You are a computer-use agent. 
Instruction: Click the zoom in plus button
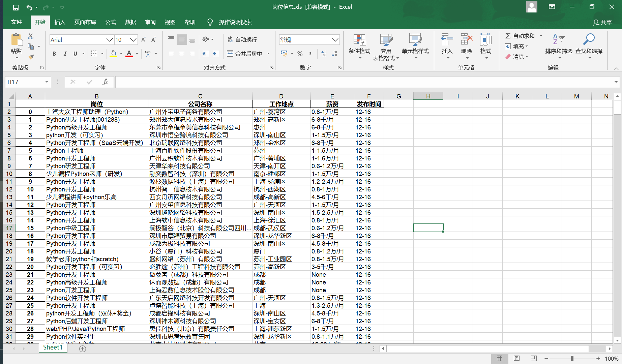click(x=598, y=359)
